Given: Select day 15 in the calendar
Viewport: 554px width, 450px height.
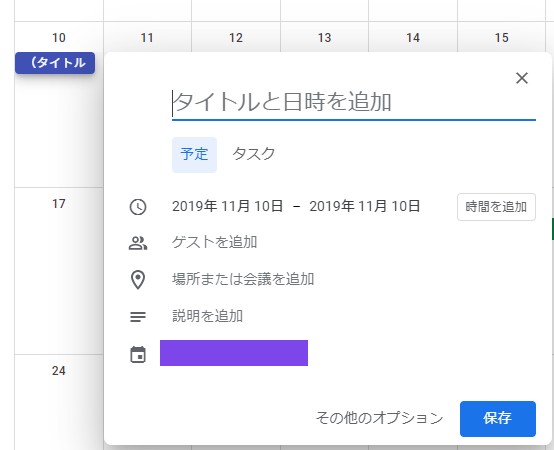Looking at the screenshot, I should [502, 38].
